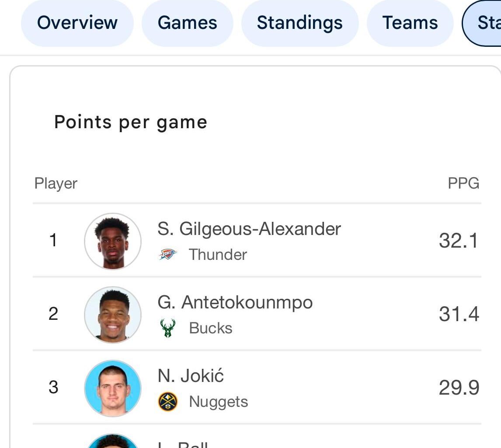501x448 pixels.
Task: Go to the Standings tab
Action: tap(299, 23)
